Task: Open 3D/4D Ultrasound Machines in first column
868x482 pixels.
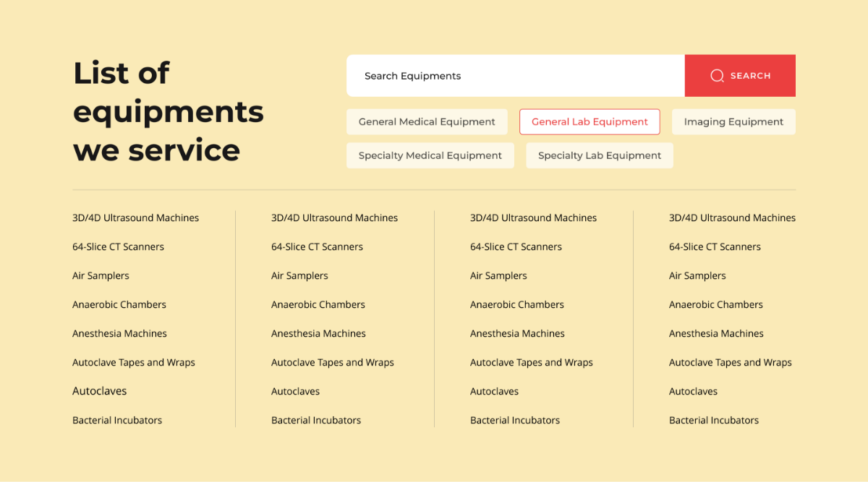Action: click(135, 218)
